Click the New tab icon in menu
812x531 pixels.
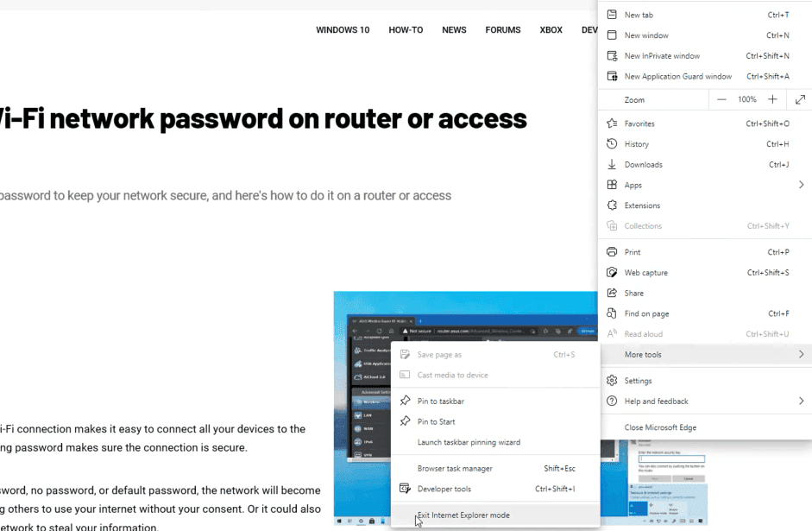612,15
